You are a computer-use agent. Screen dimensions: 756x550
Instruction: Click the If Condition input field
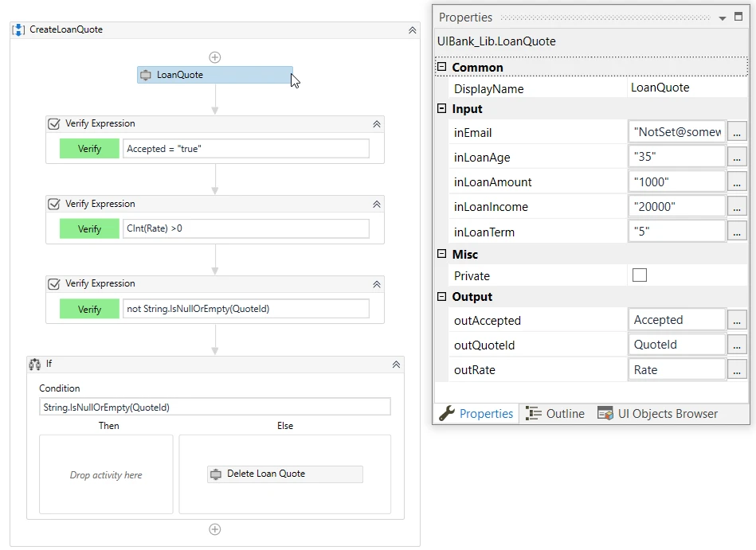(x=215, y=407)
